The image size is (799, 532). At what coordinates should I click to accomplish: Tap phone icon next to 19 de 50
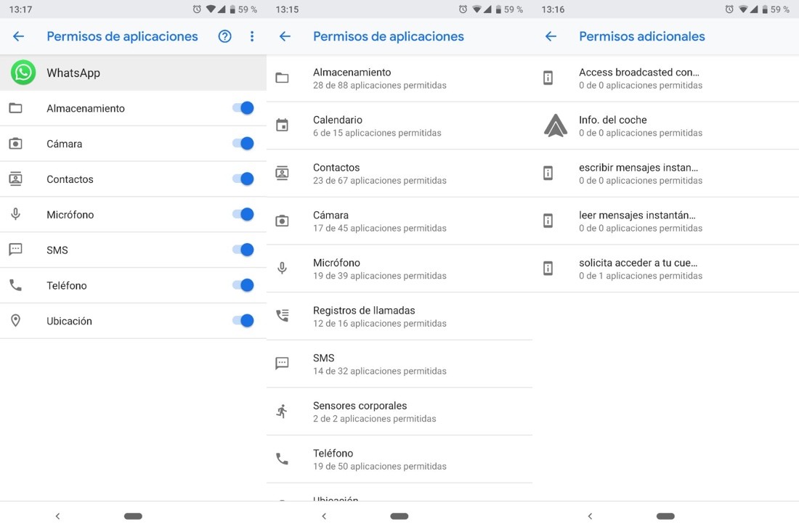282,459
